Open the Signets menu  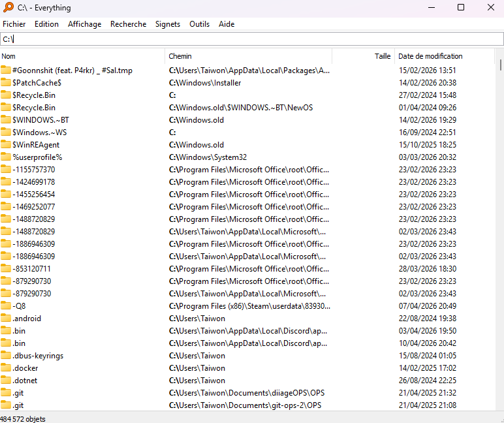[168, 24]
